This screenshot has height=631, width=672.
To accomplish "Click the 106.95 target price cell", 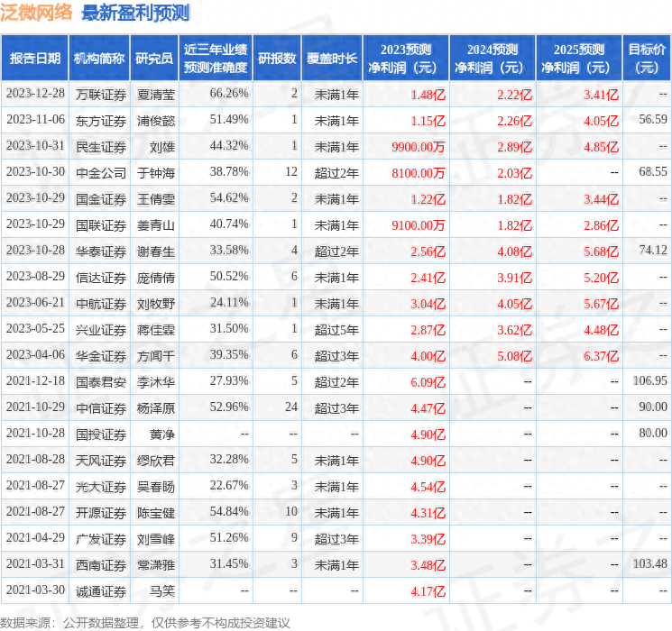I will point(649,382).
